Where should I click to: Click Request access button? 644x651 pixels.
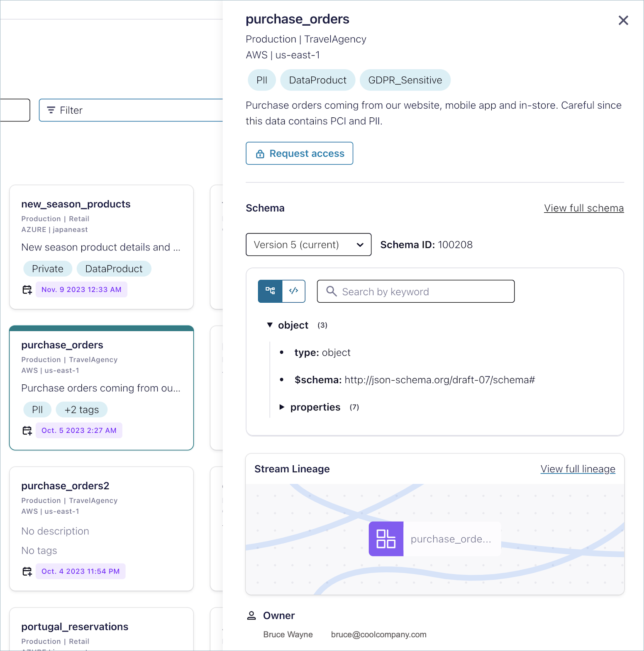[x=299, y=153]
